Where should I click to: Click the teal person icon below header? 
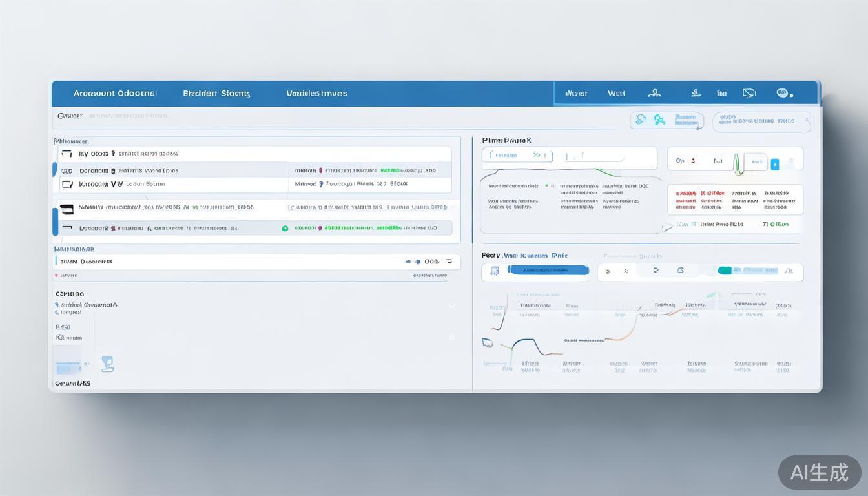[x=659, y=119]
